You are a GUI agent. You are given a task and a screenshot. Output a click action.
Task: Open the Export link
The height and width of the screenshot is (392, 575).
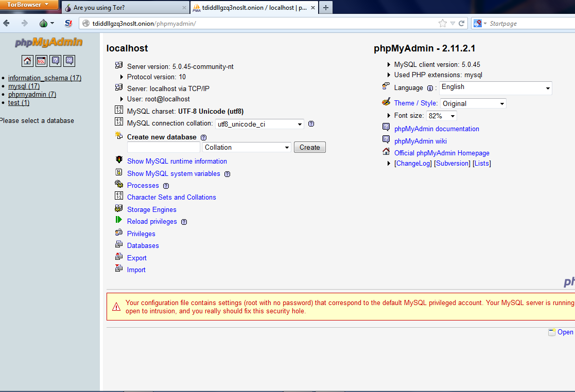(137, 258)
